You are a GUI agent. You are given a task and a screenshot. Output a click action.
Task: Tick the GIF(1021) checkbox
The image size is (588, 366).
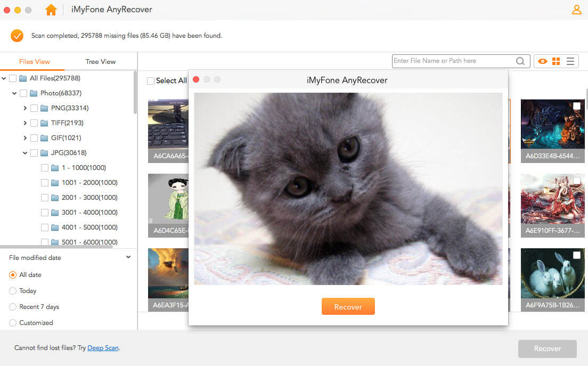[x=34, y=138]
